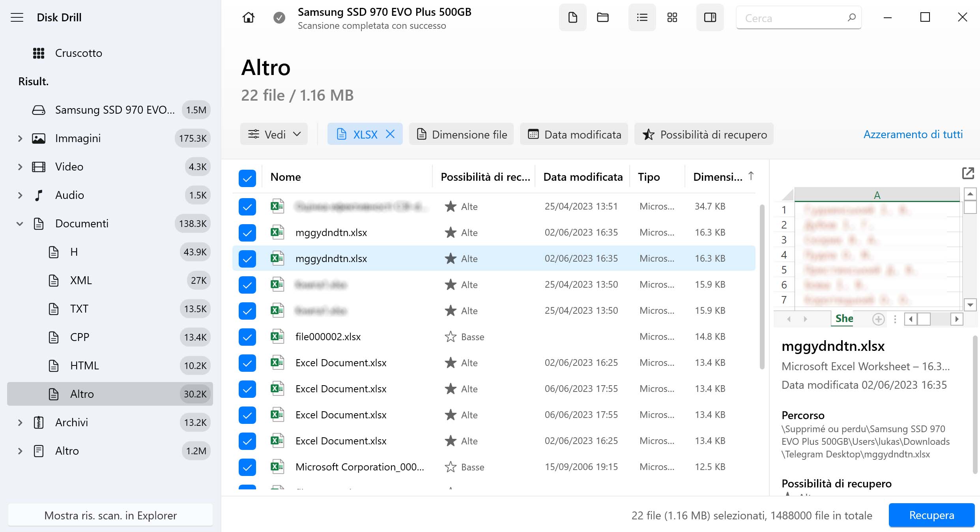Uncheck Microsoft Corporation_000 file checkbox
This screenshot has height=532, width=980.
247,467
